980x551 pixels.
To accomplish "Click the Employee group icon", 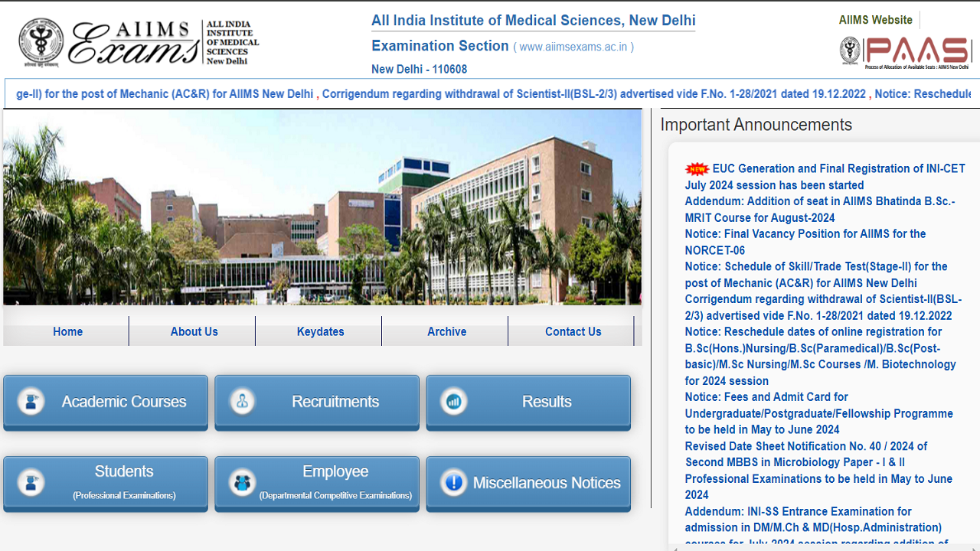I will pos(243,483).
